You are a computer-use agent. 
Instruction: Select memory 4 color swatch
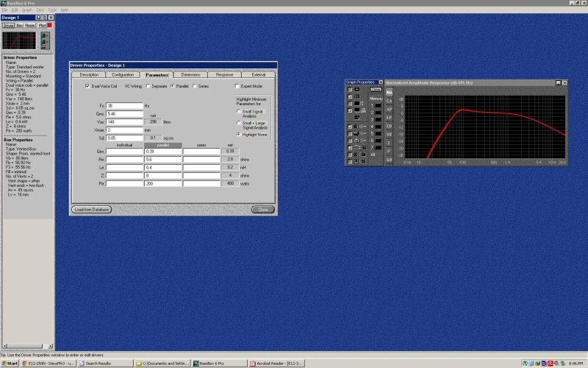(x=378, y=127)
